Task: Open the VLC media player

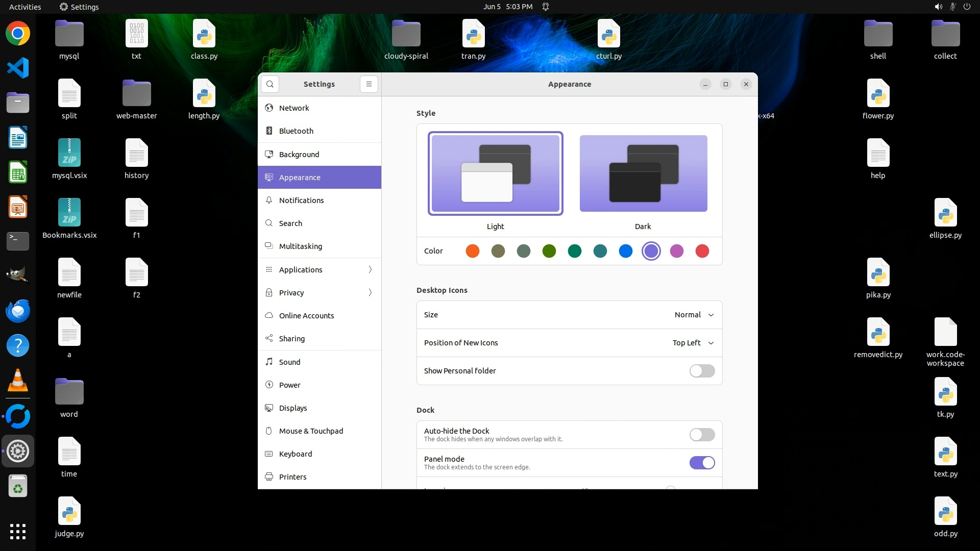Action: coord(18,380)
